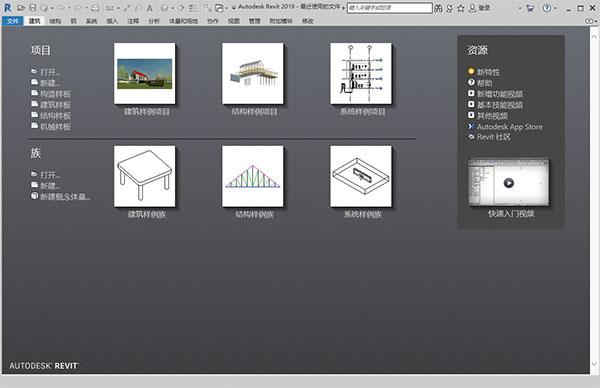Viewport: 600px width, 388px height.
Task: Click the Undo arrow icon
Action: pos(61,8)
